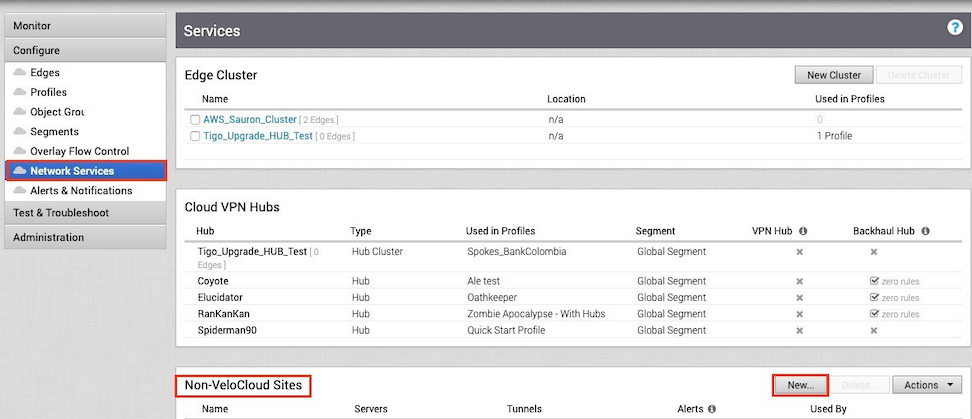Click New button for Non-VeloCloud Sites
Image resolution: width=972 pixels, height=419 pixels.
800,384
